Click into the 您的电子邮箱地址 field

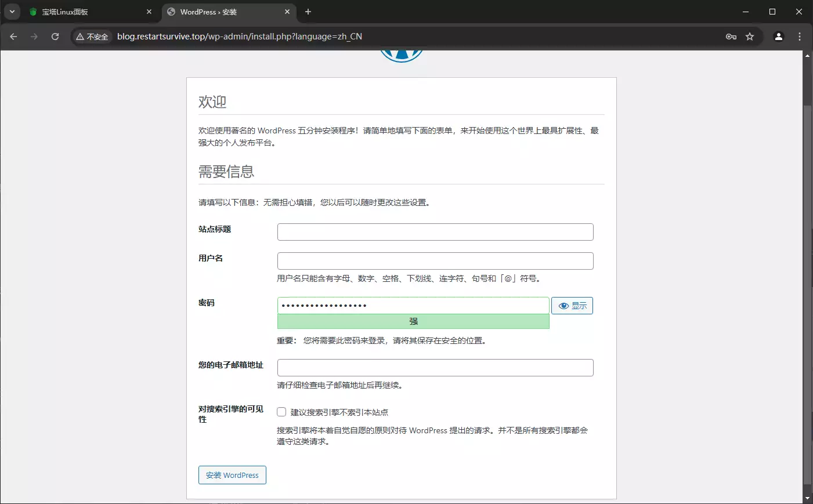[x=435, y=368]
